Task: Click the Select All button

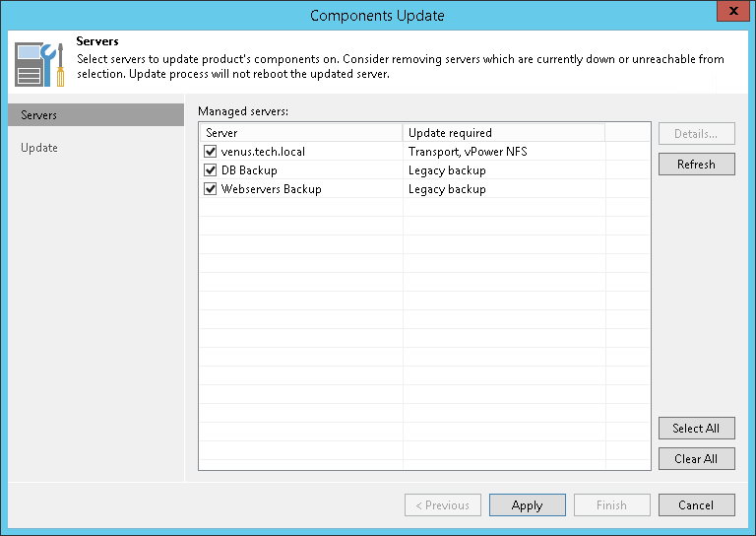Action: pyautogui.click(x=696, y=428)
